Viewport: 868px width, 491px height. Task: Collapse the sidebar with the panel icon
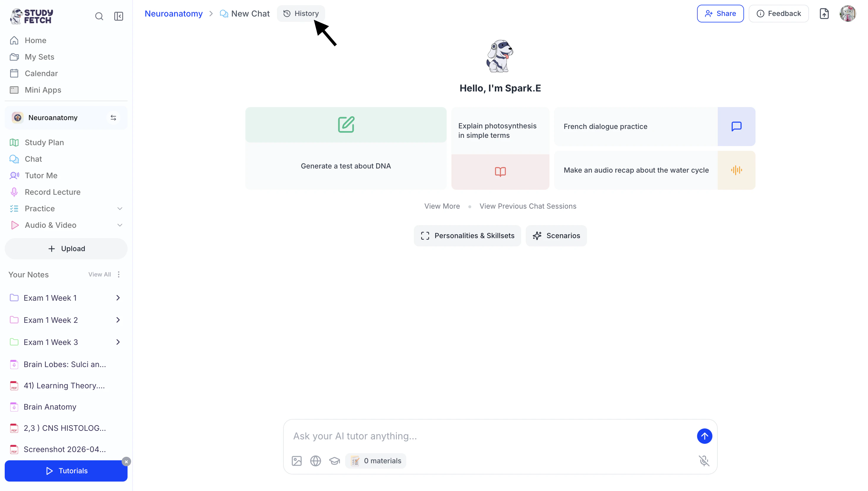point(118,16)
